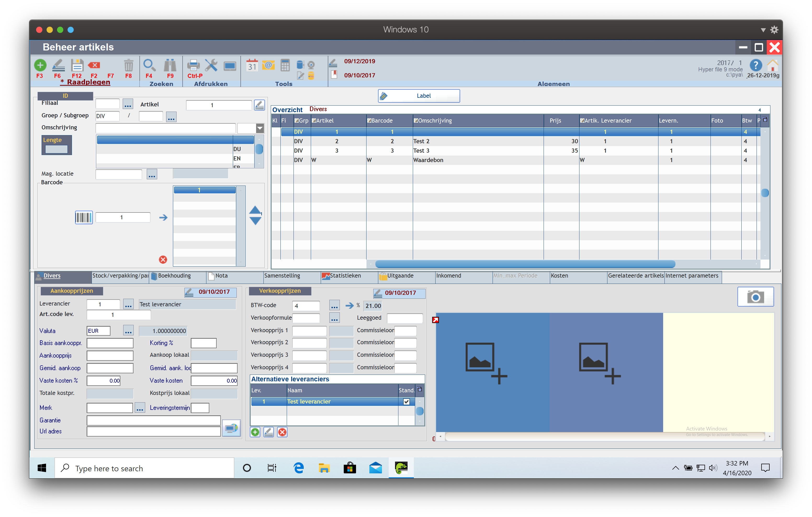Click the green add (F3) icon
This screenshot has width=812, height=517.
tap(40, 65)
